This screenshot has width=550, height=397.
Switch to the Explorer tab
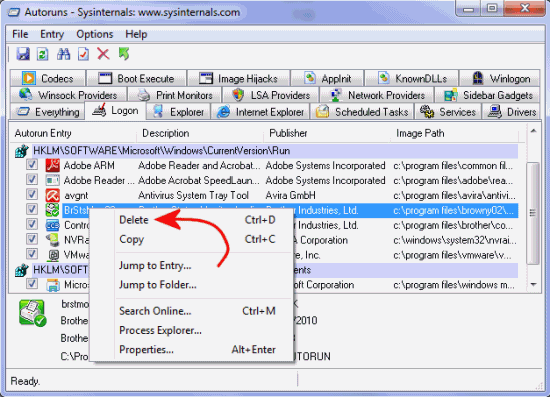coord(179,112)
